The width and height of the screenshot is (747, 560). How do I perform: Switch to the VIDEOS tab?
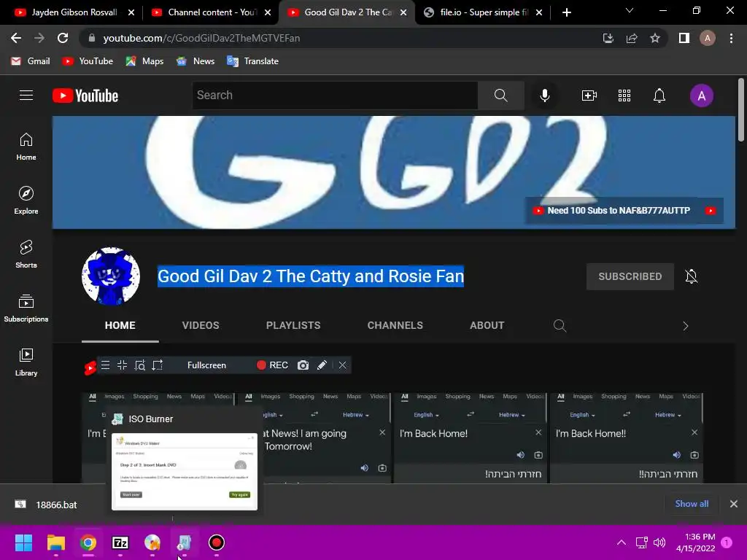pyautogui.click(x=201, y=325)
